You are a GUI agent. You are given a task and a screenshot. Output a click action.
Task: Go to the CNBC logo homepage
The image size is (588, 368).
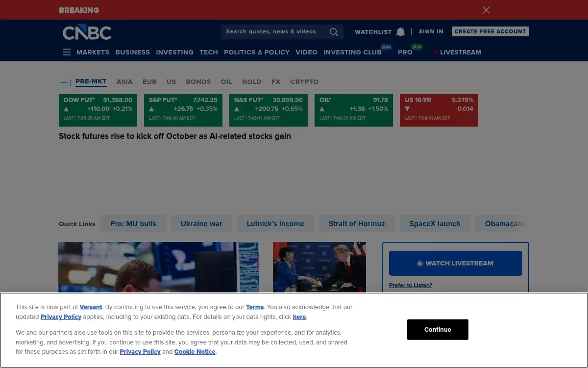pyautogui.click(x=87, y=32)
